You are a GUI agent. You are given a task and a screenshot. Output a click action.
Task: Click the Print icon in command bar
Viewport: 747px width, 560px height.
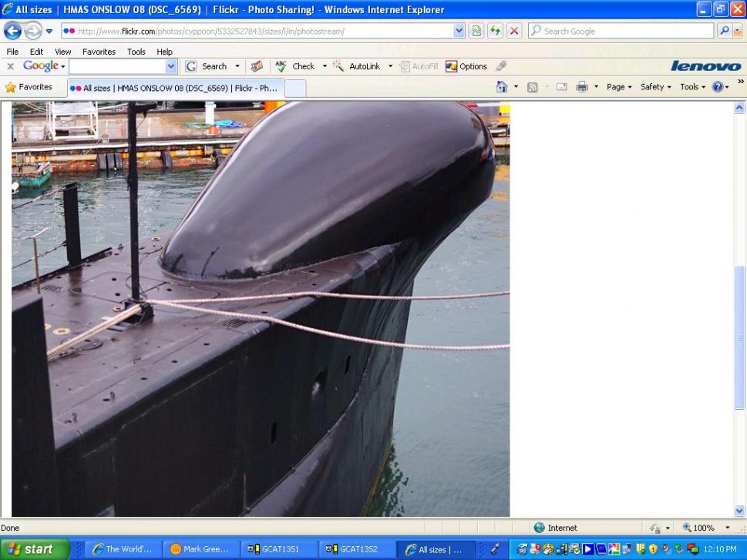click(x=582, y=87)
